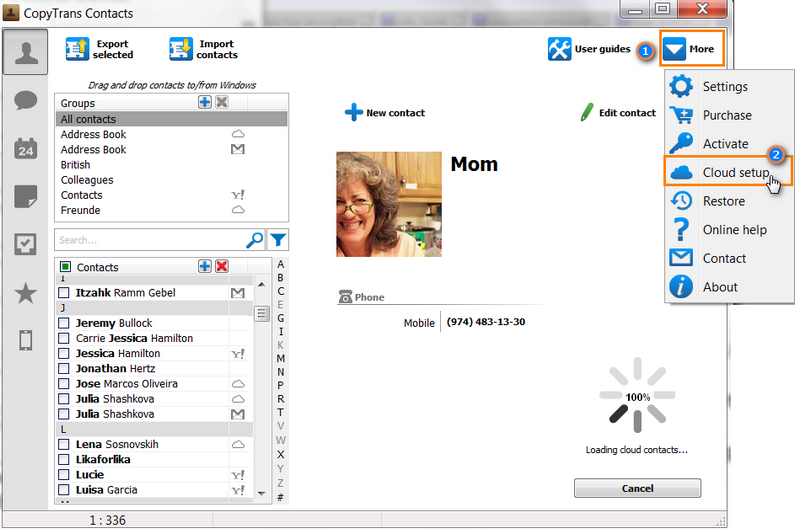Select Jessica Hamilton Yahoo contact
The image size is (795, 529).
[x=153, y=354]
